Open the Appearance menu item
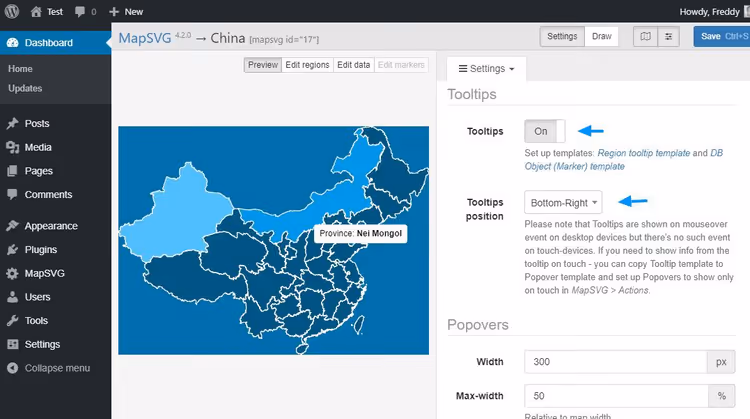Image resolution: width=750 pixels, height=419 pixels. (51, 226)
